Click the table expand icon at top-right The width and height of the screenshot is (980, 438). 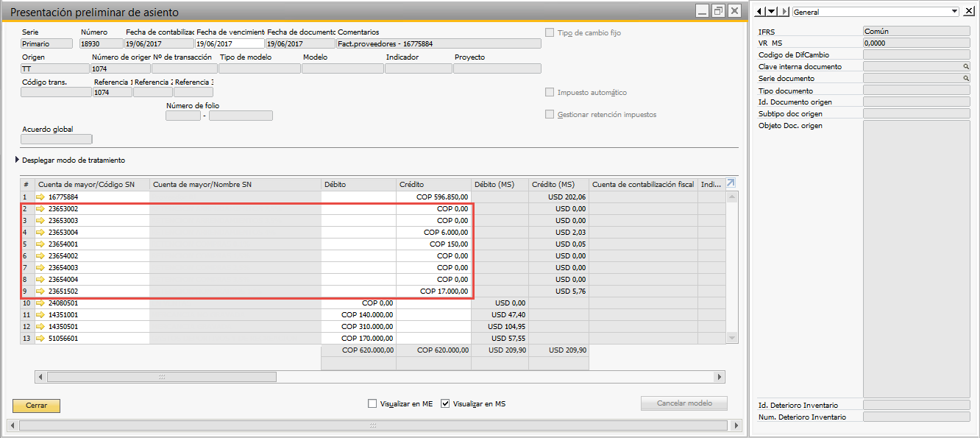click(731, 183)
